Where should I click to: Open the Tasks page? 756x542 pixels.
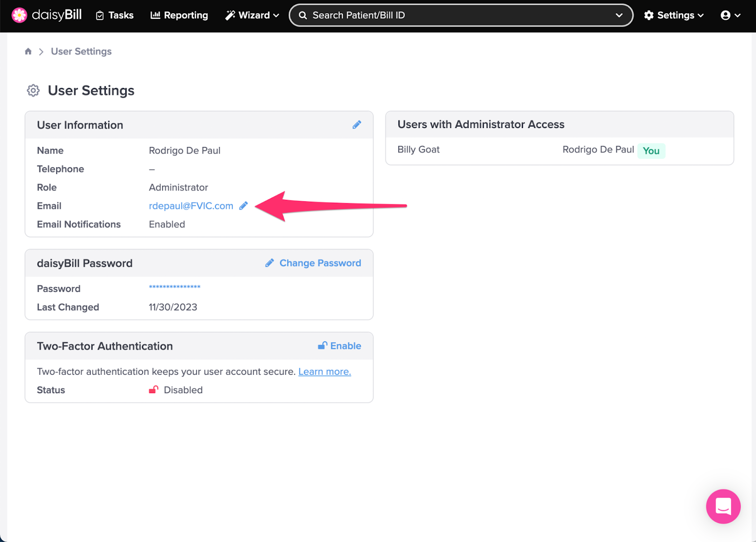114,15
